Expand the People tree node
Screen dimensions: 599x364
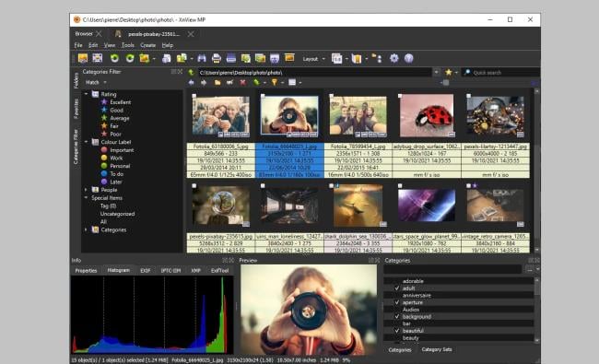86,190
